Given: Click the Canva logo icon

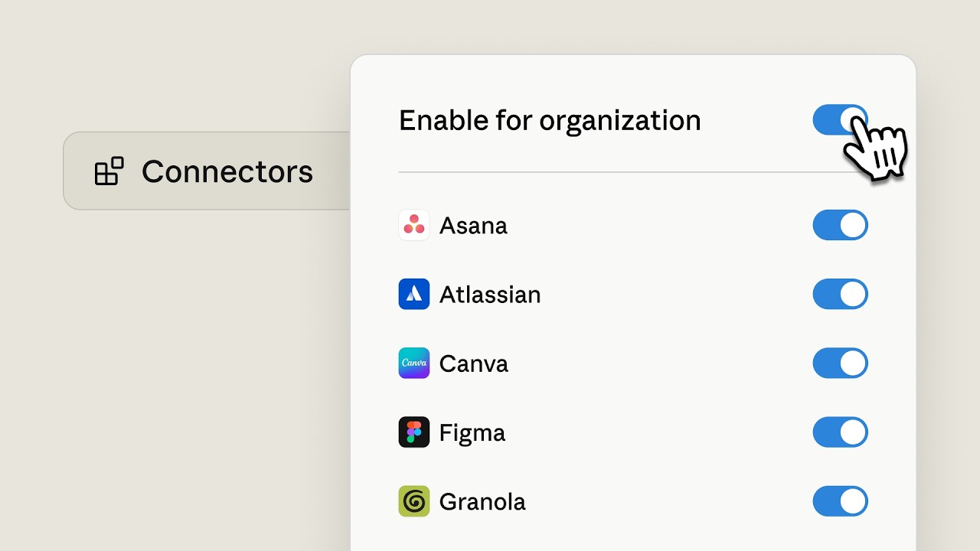Looking at the screenshot, I should (x=414, y=364).
